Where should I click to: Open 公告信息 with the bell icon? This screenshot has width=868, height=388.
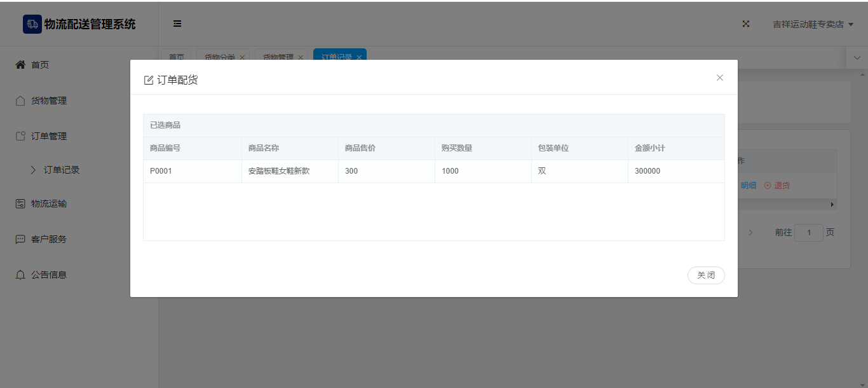21,275
